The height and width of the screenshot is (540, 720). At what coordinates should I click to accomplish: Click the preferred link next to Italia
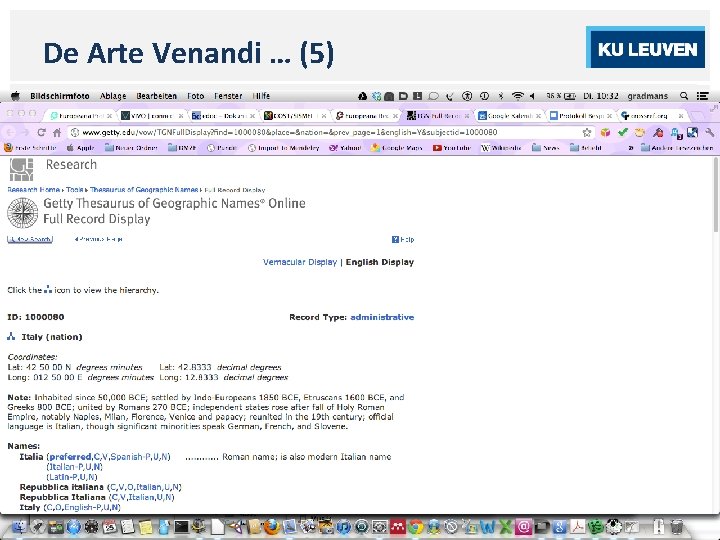point(70,457)
